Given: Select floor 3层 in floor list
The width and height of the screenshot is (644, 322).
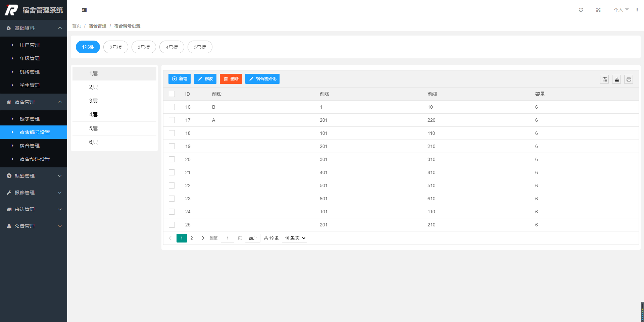Looking at the screenshot, I should (114, 101).
